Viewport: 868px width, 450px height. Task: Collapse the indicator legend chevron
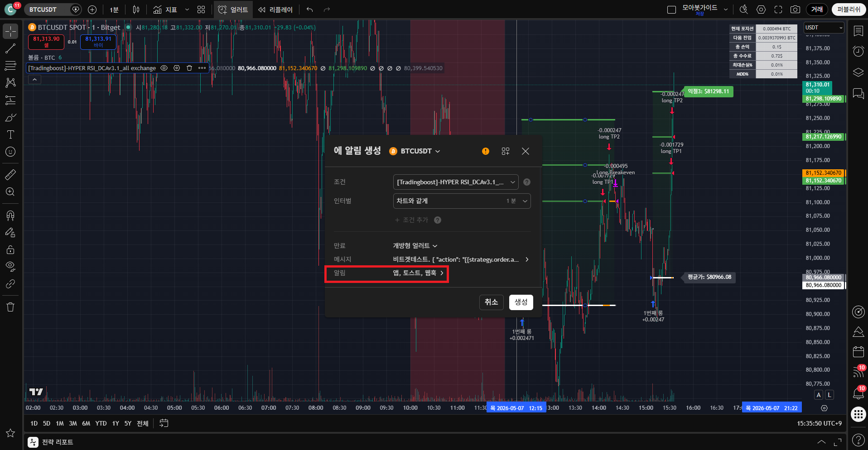[35, 79]
